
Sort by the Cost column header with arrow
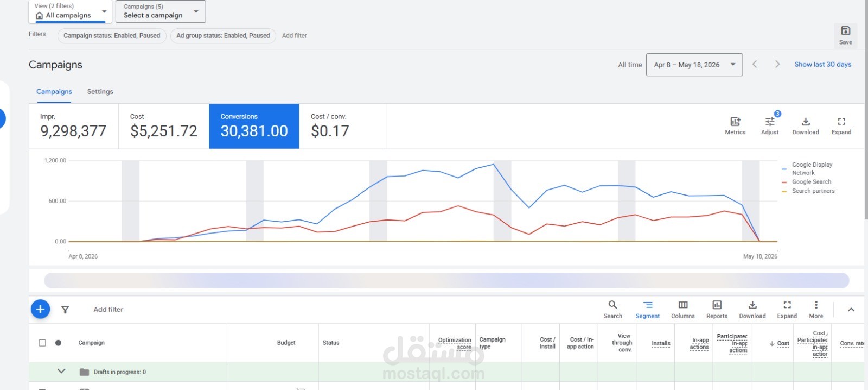pyautogui.click(x=780, y=343)
